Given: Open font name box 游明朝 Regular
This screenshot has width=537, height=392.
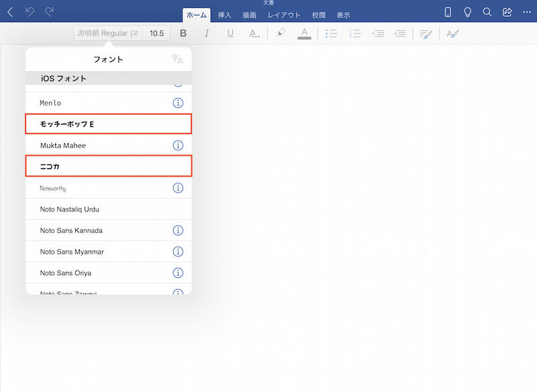Looking at the screenshot, I should (108, 33).
